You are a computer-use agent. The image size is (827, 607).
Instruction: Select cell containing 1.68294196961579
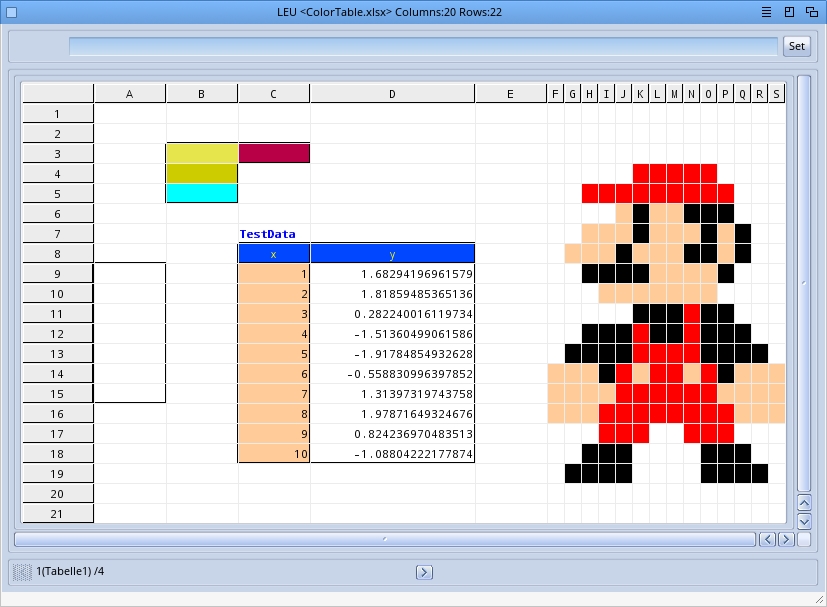coord(392,274)
